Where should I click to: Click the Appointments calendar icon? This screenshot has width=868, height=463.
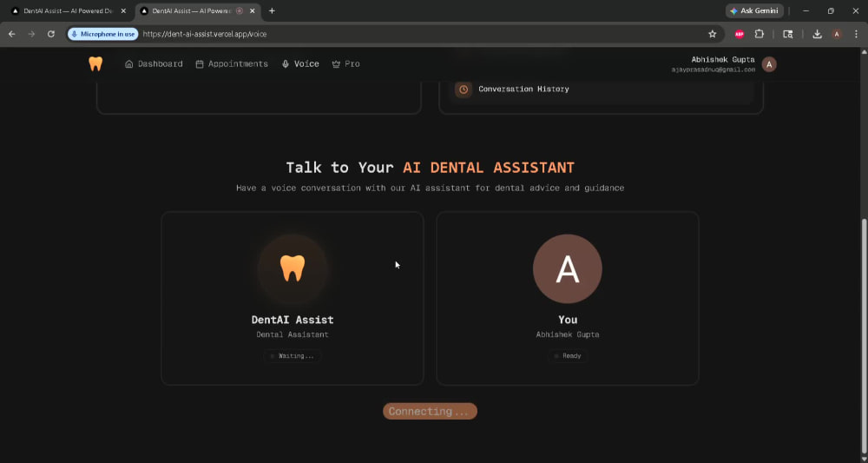pyautogui.click(x=200, y=64)
